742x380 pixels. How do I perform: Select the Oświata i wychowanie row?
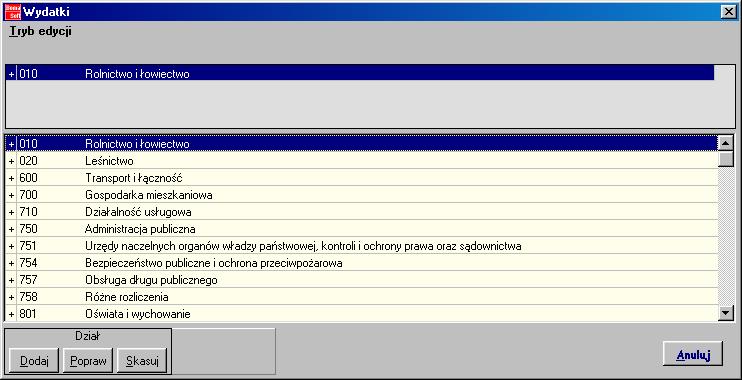coord(362,314)
